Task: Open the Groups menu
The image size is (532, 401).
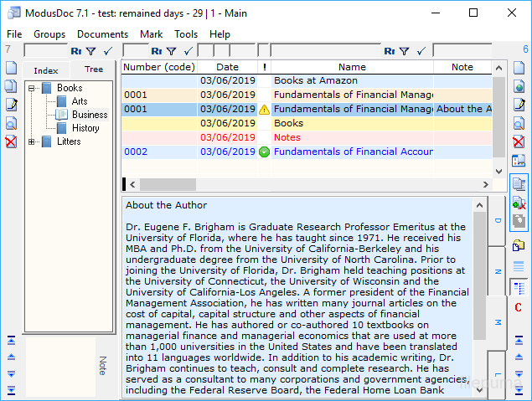Action: pyautogui.click(x=49, y=34)
